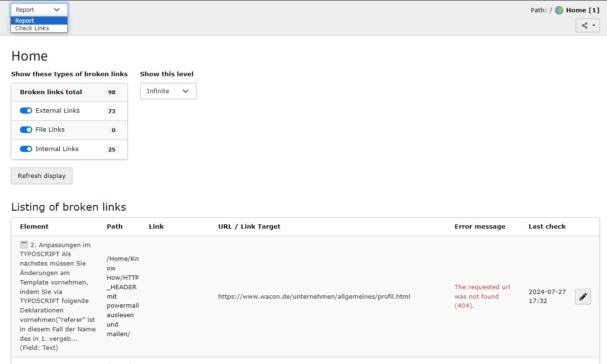
Task: Disable the External Links toggle
Action: (x=26, y=111)
